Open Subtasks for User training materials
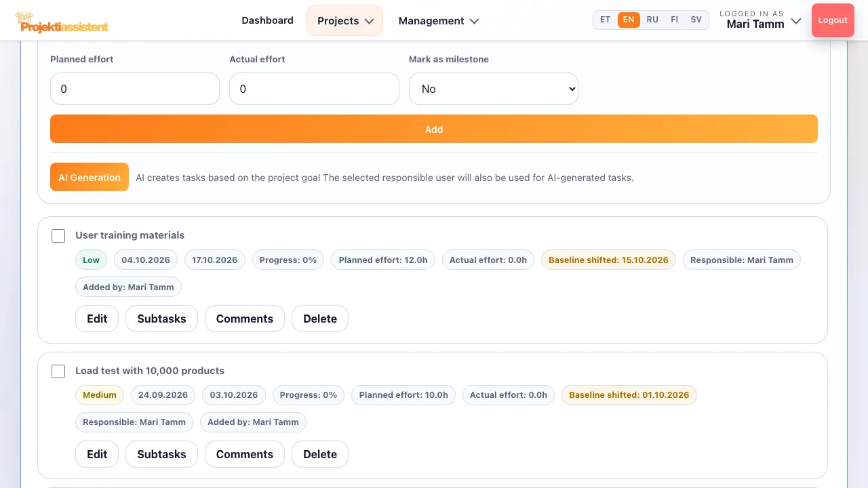Screen dimensions: 868x488 coord(161,319)
